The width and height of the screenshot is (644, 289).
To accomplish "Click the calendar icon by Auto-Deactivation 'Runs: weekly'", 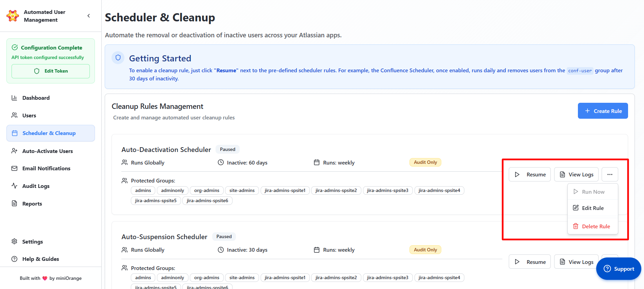I will click(317, 162).
